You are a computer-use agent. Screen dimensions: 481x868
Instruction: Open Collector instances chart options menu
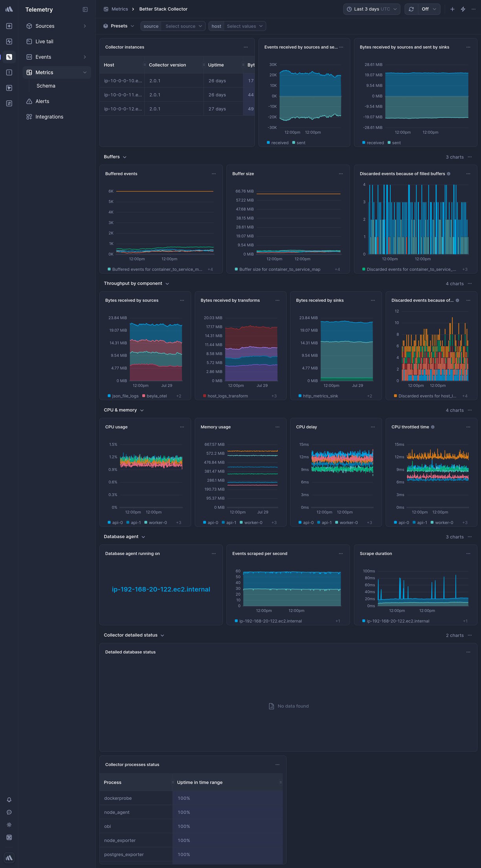(x=246, y=47)
